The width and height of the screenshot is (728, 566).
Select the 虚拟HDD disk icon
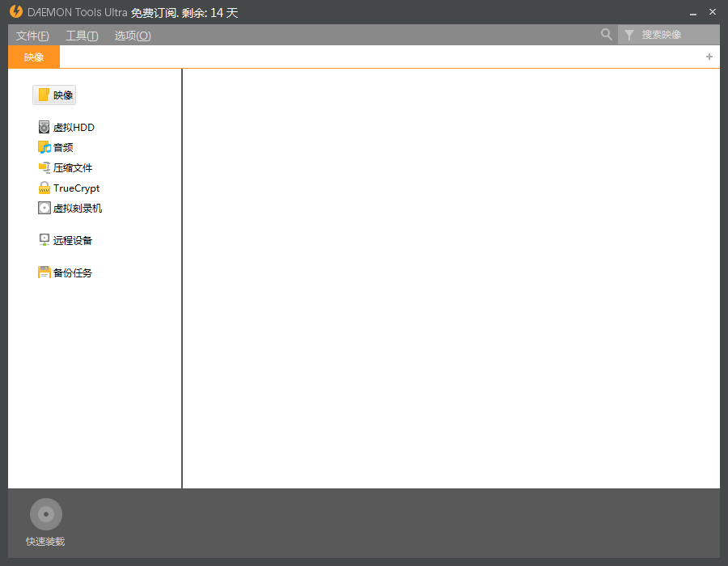44,127
